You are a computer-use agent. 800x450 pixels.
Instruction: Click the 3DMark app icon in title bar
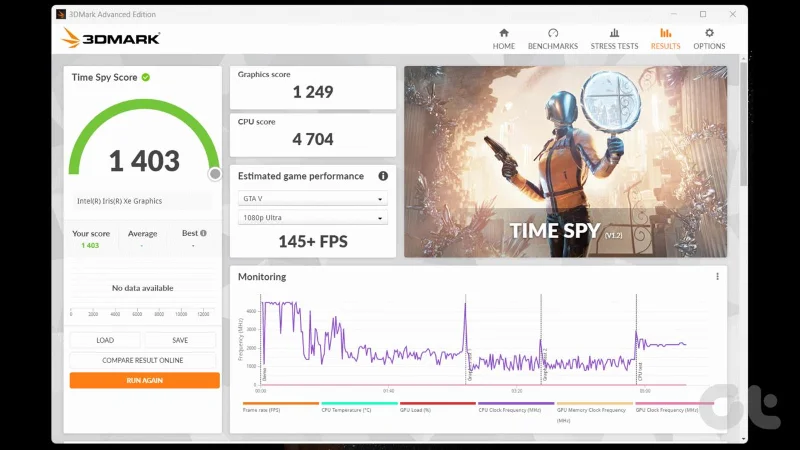(61, 14)
